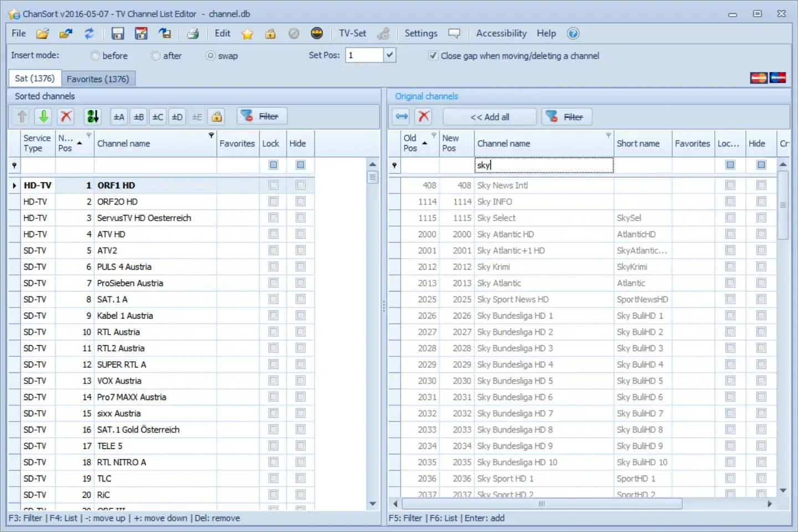Toggle the Lock filter checkbox in Sorted channels
Screen dimensions: 798x532
tap(273, 165)
